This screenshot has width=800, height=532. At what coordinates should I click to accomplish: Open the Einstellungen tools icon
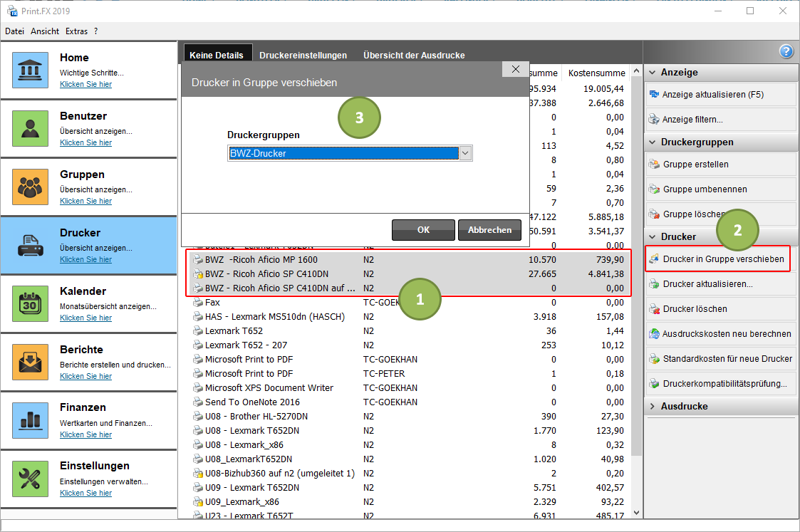[x=30, y=479]
